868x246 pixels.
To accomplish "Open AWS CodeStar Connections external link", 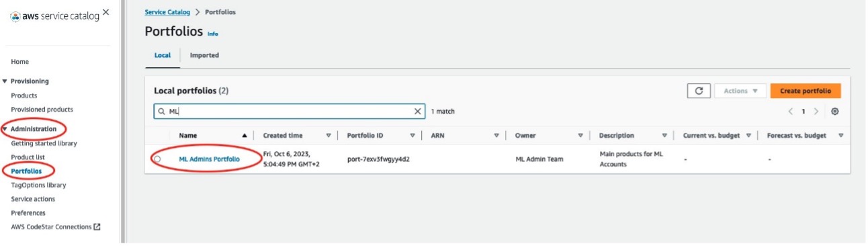I will (56, 227).
